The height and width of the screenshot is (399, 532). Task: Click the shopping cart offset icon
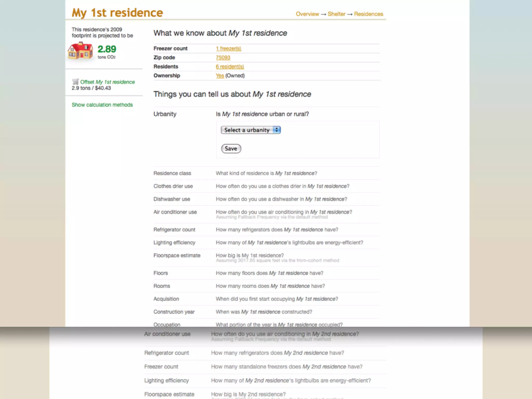point(75,82)
